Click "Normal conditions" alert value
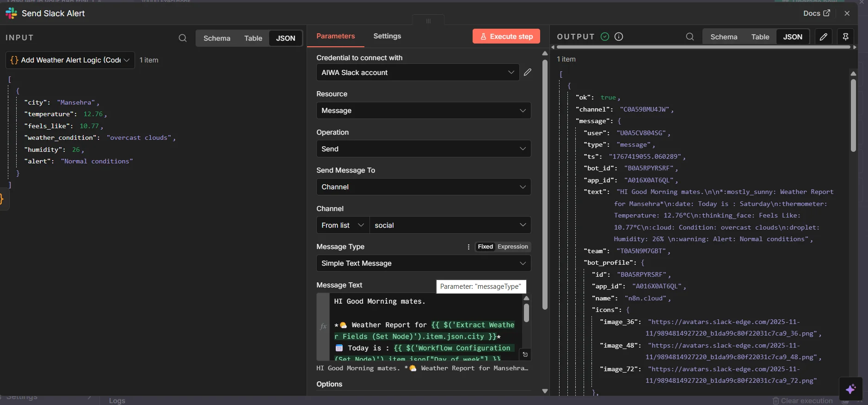 pos(97,161)
